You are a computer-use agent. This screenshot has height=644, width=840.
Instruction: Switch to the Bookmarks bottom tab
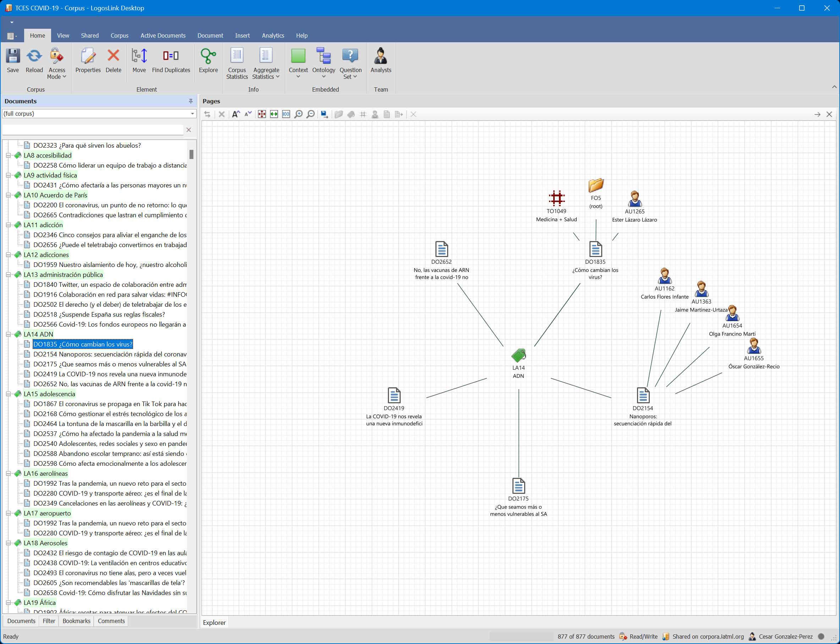(x=76, y=621)
